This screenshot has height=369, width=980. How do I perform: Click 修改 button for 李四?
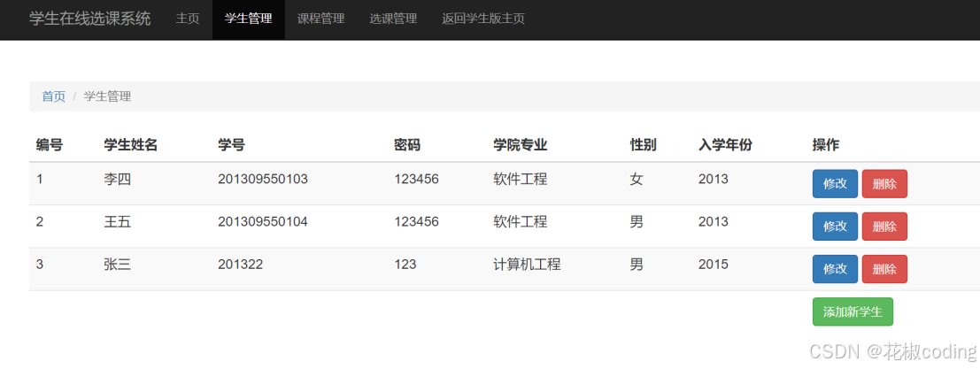[835, 183]
